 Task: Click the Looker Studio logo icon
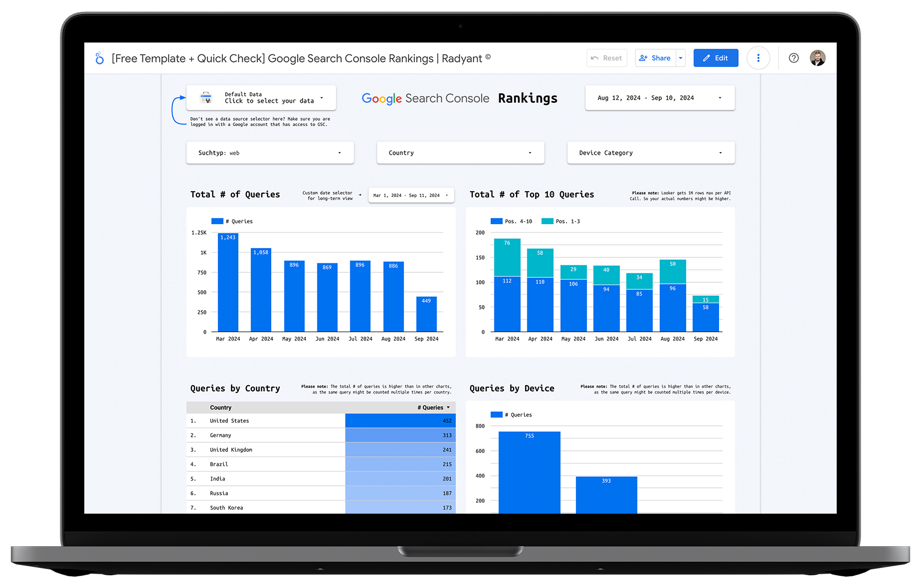point(99,58)
